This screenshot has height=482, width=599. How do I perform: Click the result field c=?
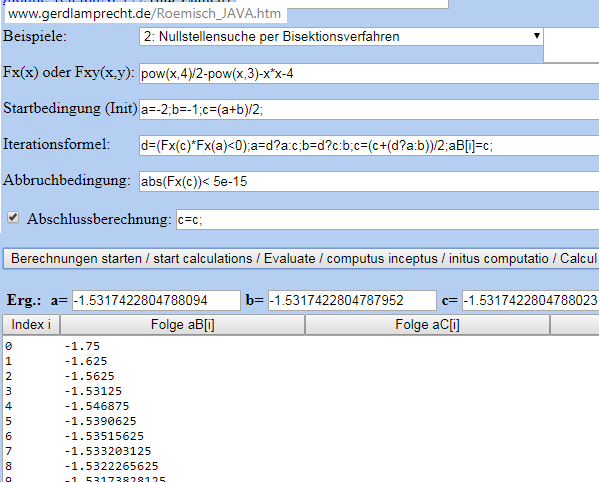click(531, 301)
